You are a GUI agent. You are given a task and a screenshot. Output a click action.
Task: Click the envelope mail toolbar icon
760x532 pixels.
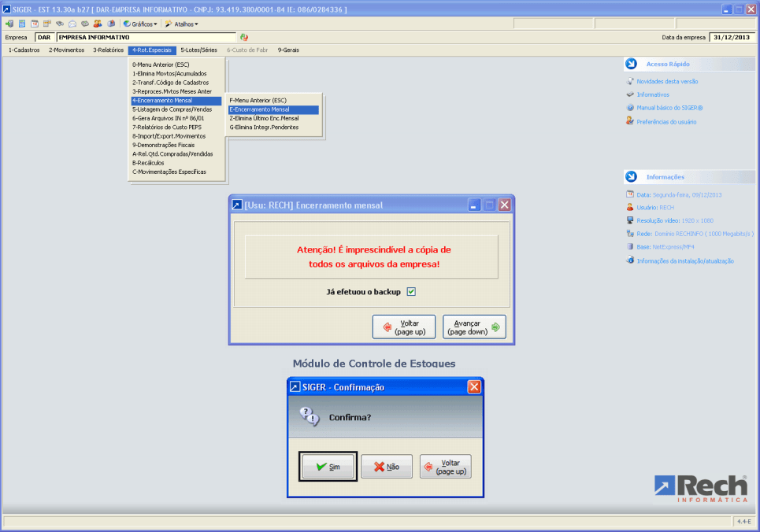pyautogui.click(x=72, y=24)
